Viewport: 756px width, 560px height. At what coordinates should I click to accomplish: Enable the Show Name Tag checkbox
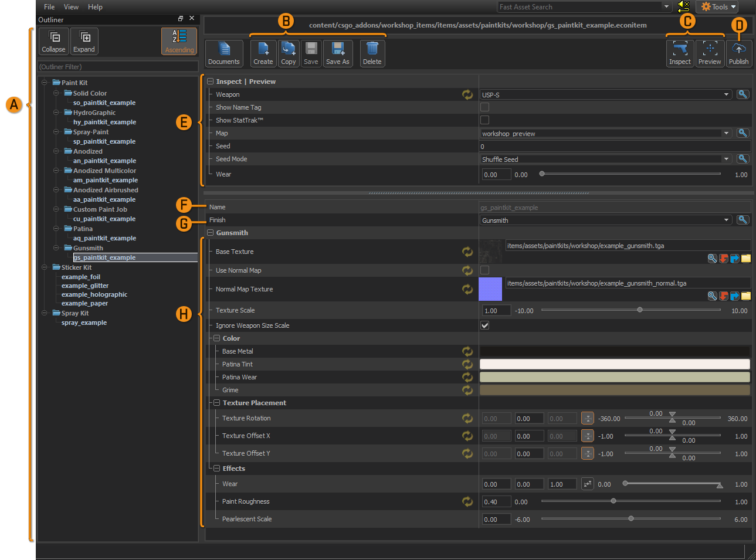(484, 107)
